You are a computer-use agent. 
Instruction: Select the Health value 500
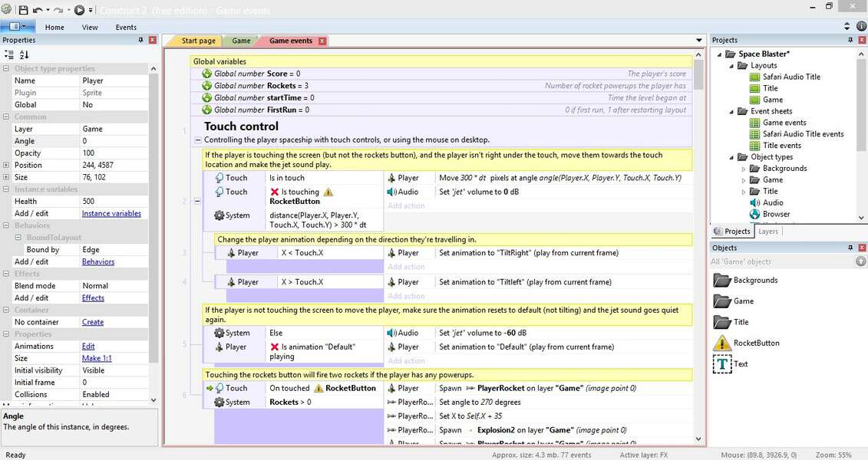pos(114,201)
